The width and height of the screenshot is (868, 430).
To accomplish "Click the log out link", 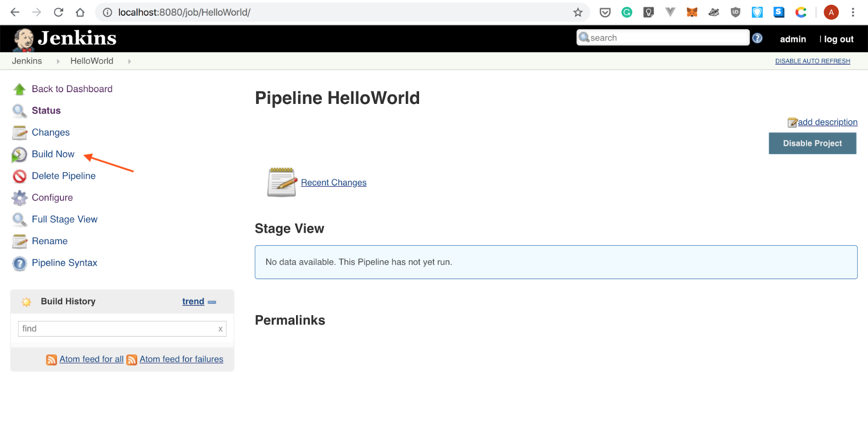I will (x=838, y=39).
